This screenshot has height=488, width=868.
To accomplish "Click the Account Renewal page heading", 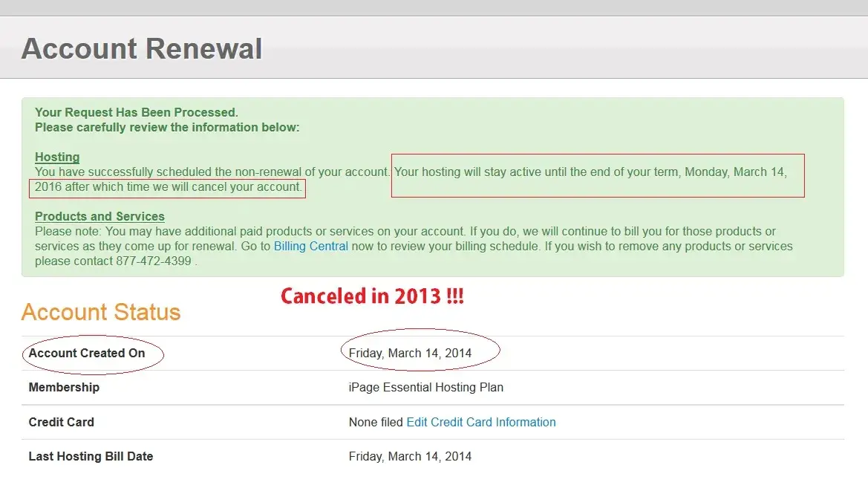I will [142, 49].
